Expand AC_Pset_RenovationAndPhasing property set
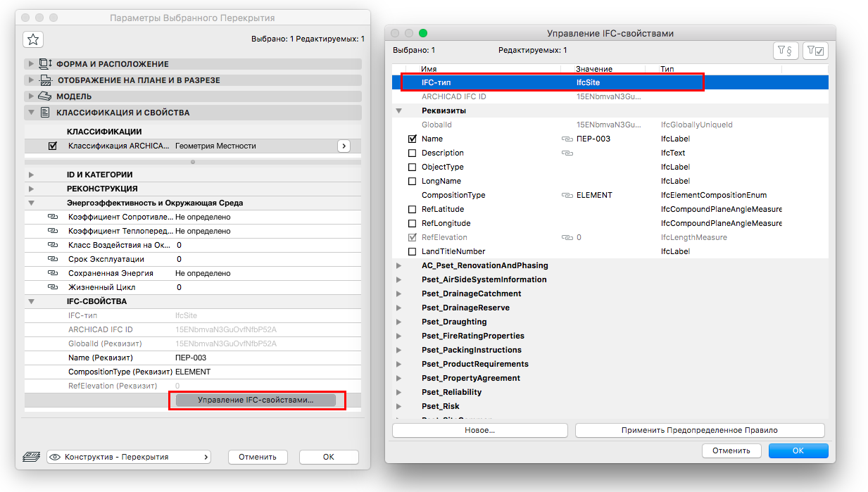 (x=398, y=265)
